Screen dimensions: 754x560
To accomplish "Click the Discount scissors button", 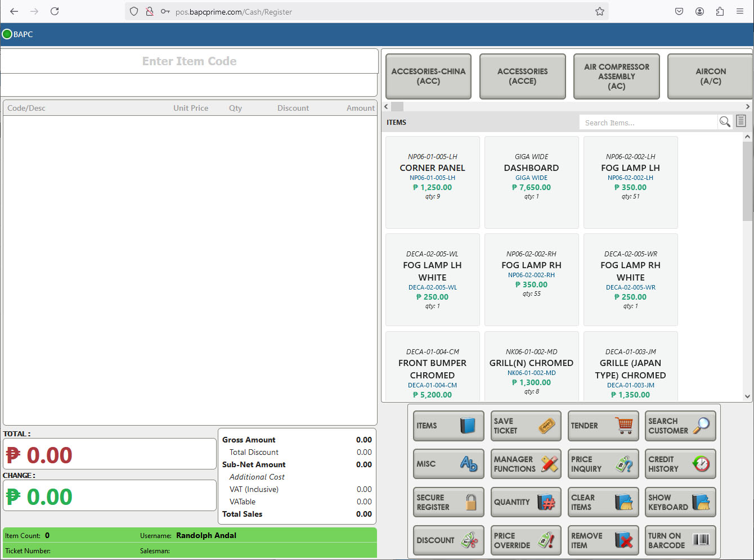I will (448, 540).
